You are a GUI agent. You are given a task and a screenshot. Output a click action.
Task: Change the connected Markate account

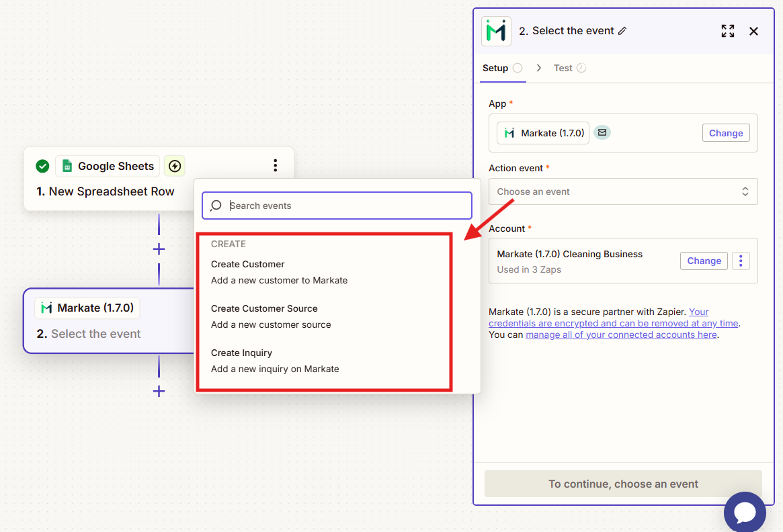[x=704, y=261]
